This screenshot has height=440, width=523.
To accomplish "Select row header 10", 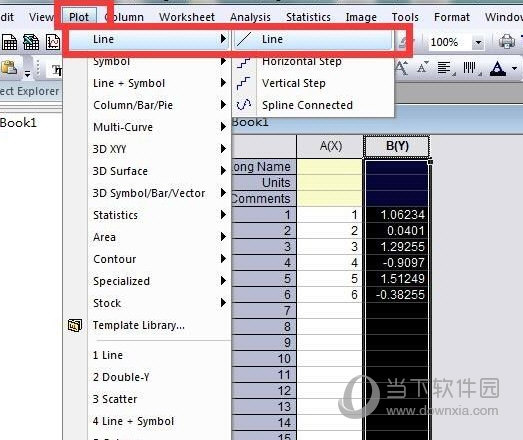I will (x=264, y=359).
